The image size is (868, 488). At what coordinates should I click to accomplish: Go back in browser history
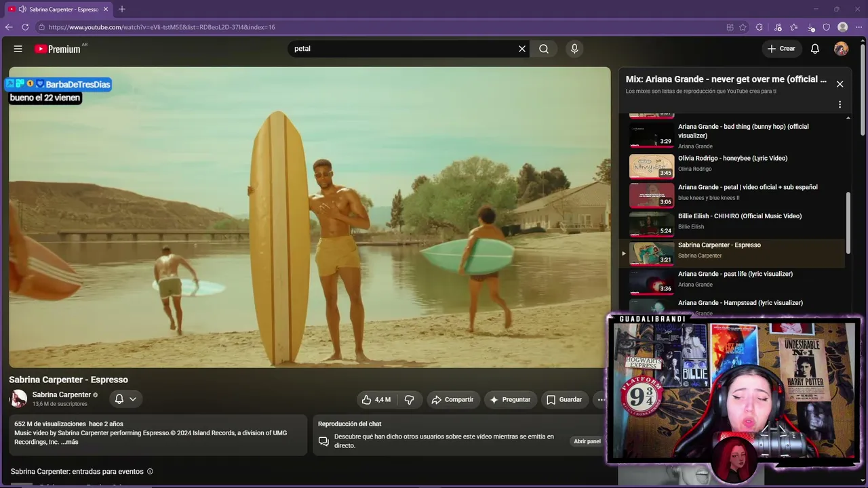pos(9,27)
